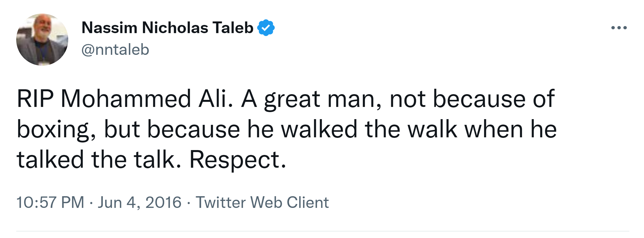This screenshot has width=644, height=238.
Task: Click the word "walk" before "when"
Action: (x=432, y=129)
